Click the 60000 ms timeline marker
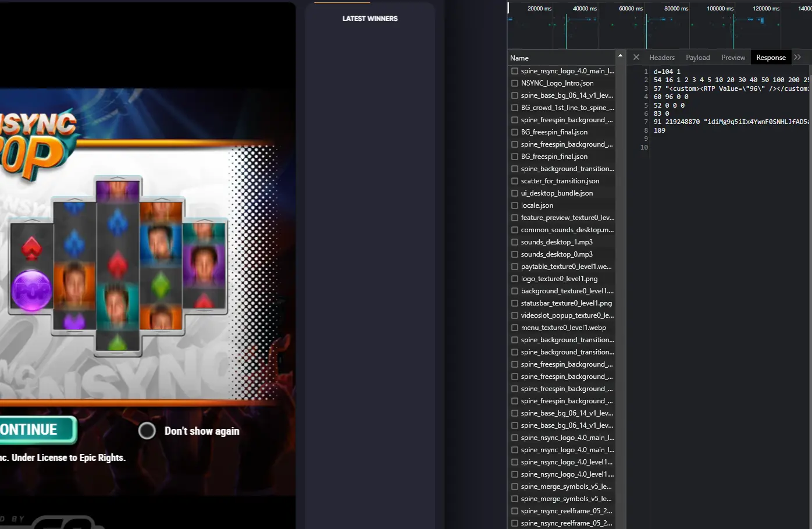812x529 pixels. (x=631, y=9)
